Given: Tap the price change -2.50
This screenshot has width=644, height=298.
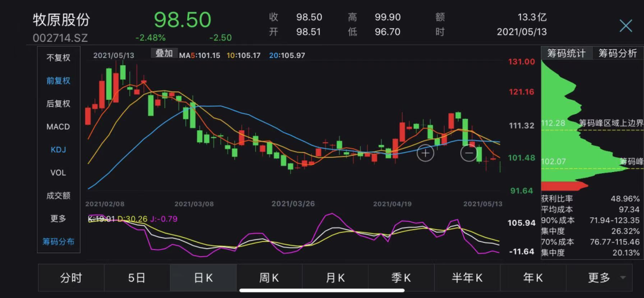Looking at the screenshot, I should [220, 38].
